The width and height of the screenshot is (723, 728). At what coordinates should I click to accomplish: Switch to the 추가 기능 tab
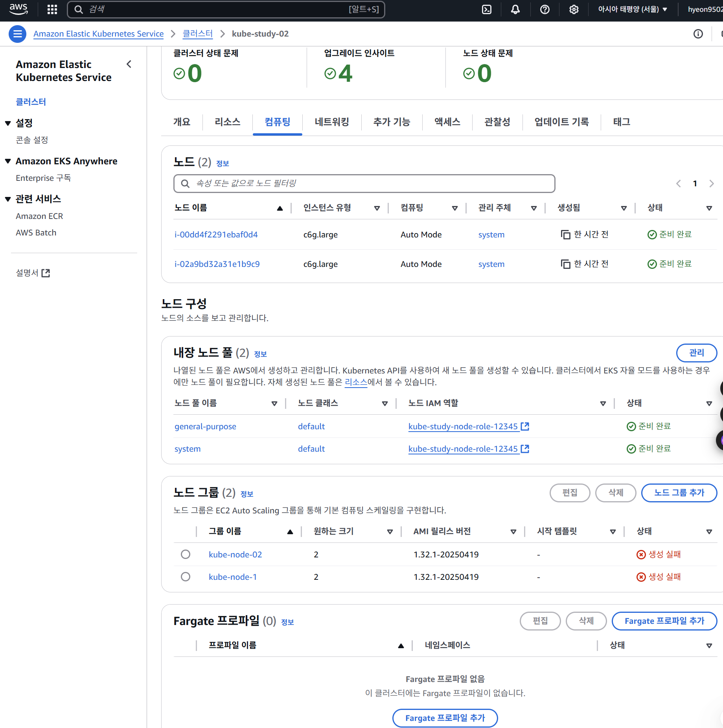coord(392,122)
